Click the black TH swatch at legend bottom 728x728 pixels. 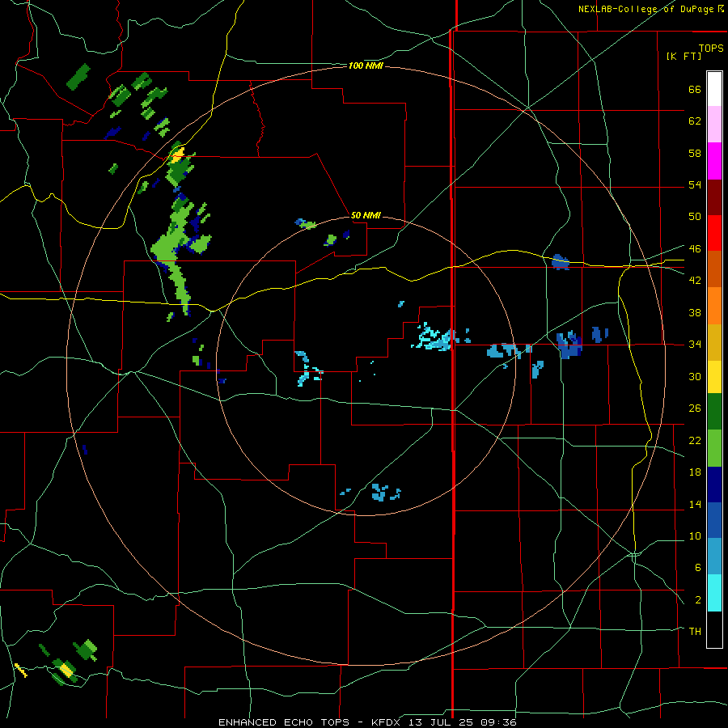point(714,629)
